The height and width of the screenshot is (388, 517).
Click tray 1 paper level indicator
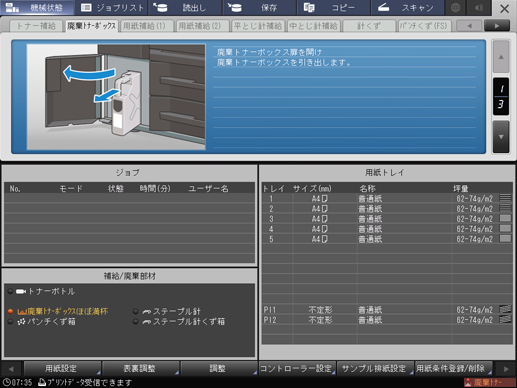click(x=505, y=198)
